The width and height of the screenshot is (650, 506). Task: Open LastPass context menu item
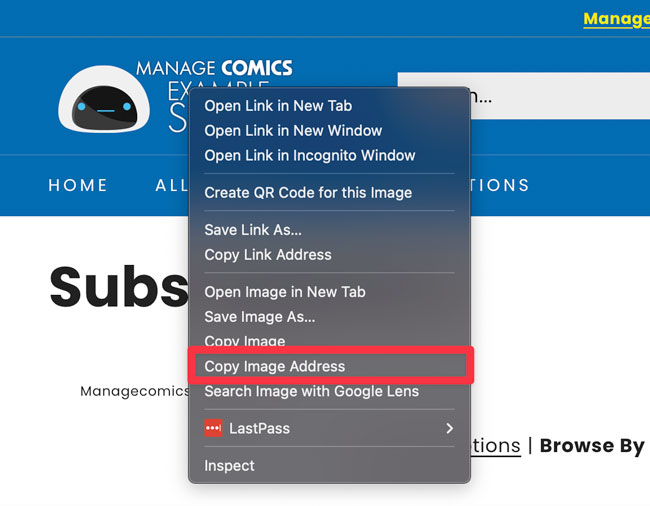pos(330,428)
